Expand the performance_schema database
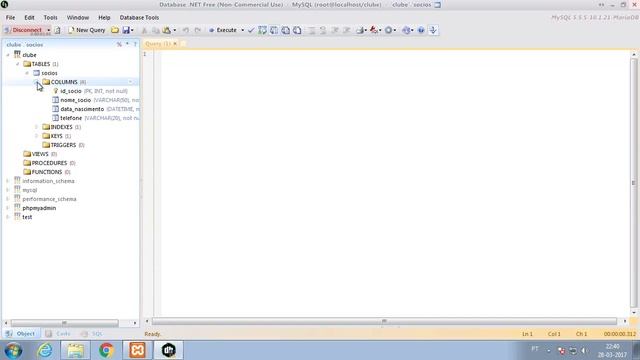This screenshot has height=360, width=640. coord(8,199)
